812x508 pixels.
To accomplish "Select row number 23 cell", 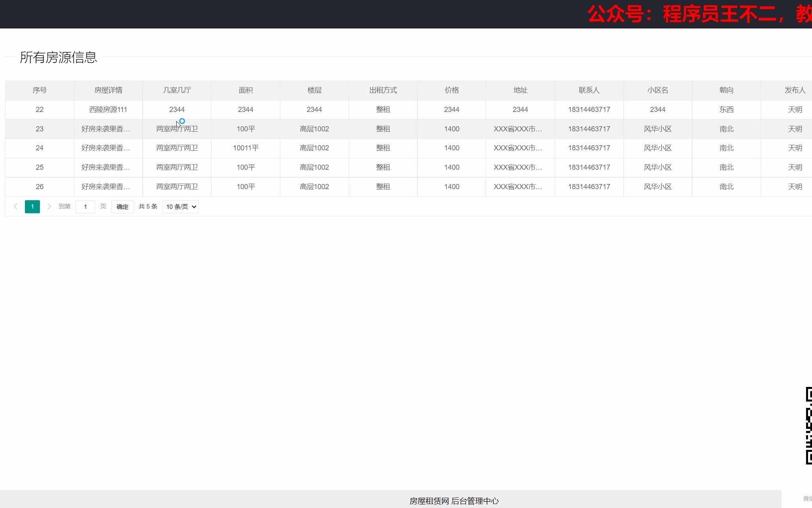I will pos(40,129).
